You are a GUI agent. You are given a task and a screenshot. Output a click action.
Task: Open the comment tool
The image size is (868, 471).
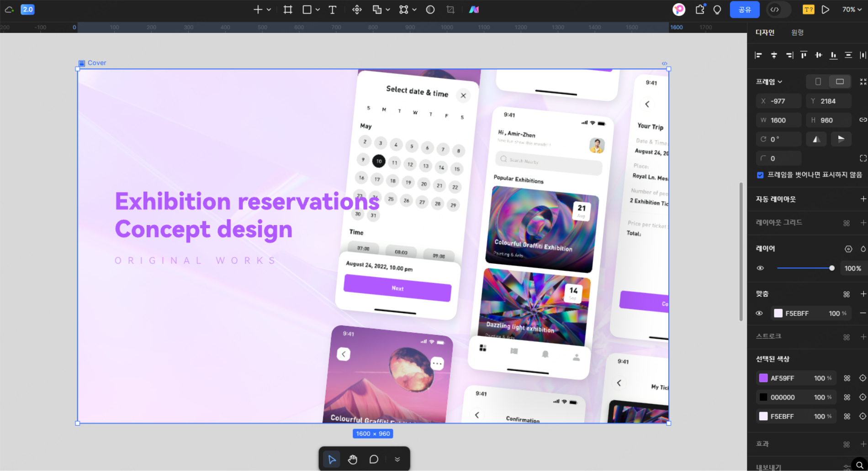[374, 459]
